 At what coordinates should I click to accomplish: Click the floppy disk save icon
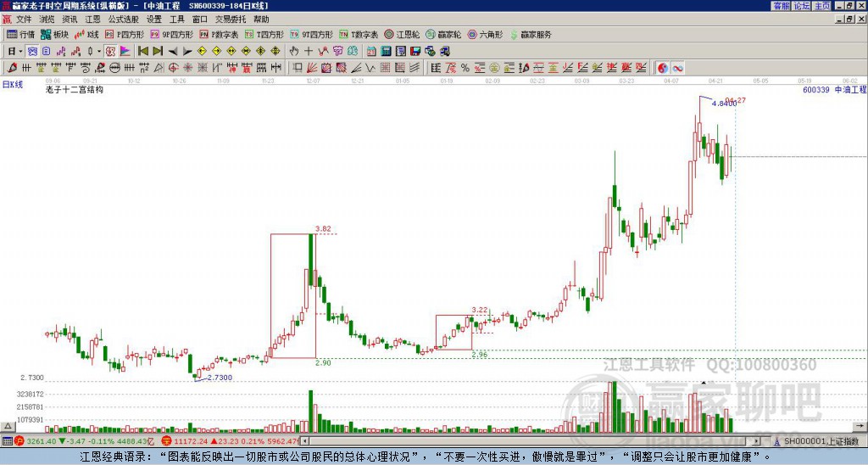click(x=415, y=52)
